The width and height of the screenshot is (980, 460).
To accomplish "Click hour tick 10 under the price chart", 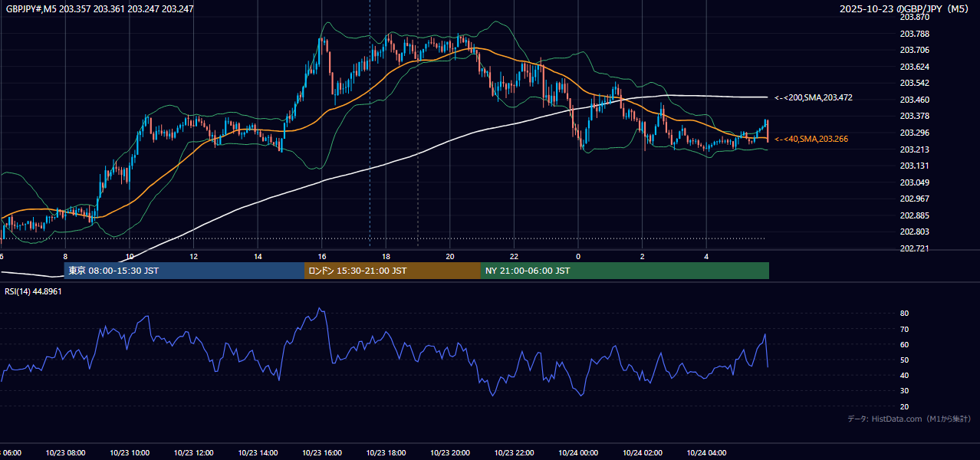I will tap(130, 256).
